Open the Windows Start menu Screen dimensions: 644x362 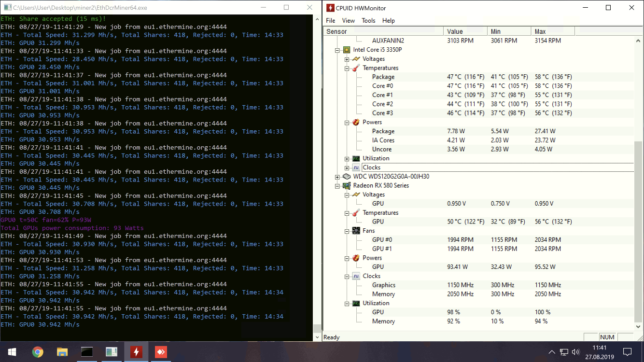pos(12,352)
